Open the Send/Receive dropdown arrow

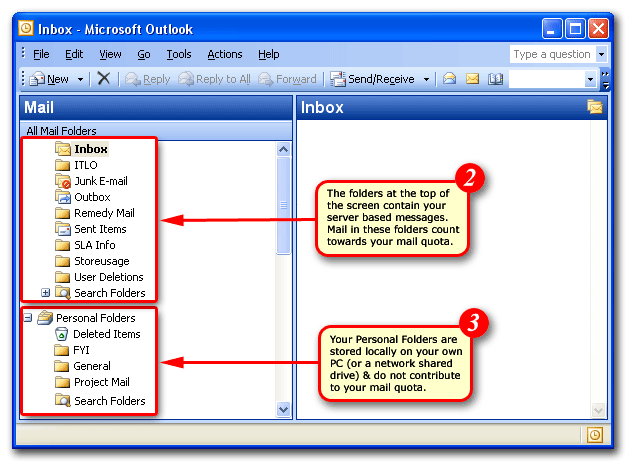tap(426, 79)
